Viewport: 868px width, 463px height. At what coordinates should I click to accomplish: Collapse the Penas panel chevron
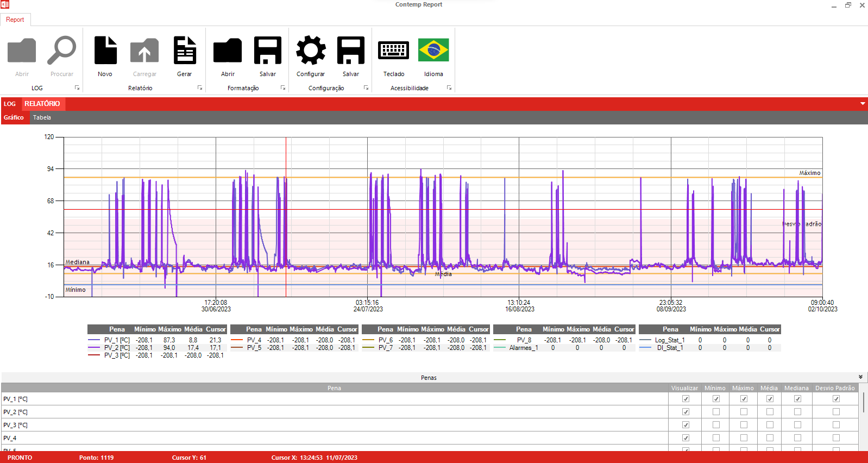860,377
